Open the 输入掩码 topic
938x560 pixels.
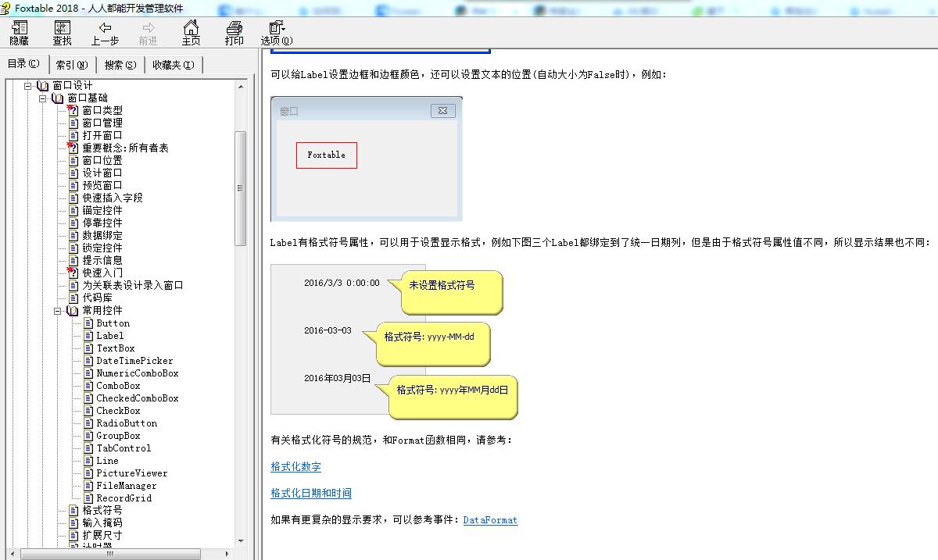[x=102, y=523]
